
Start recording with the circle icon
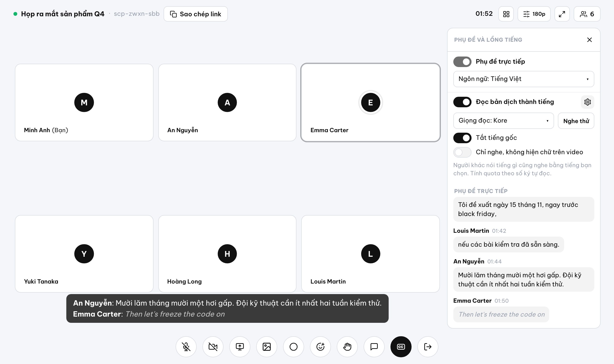(294, 347)
